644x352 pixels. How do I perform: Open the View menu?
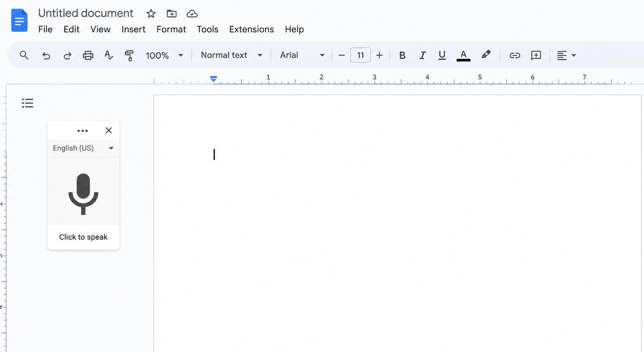click(101, 29)
